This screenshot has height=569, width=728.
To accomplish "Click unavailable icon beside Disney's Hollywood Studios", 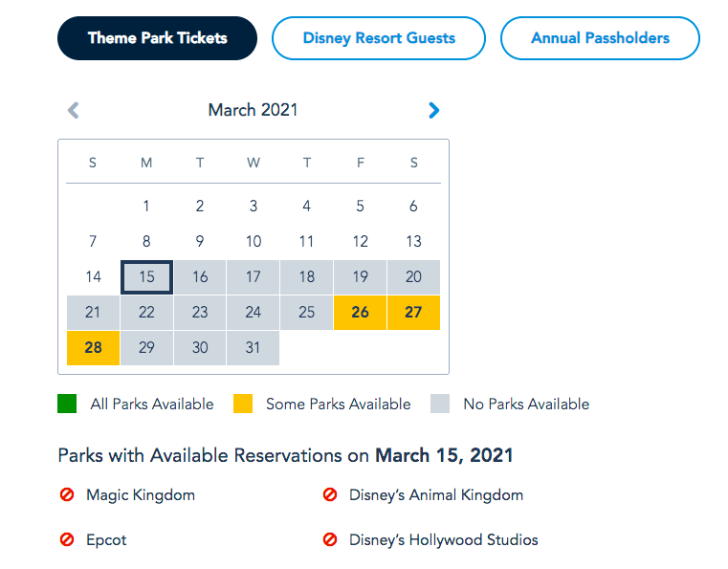I will 330,540.
